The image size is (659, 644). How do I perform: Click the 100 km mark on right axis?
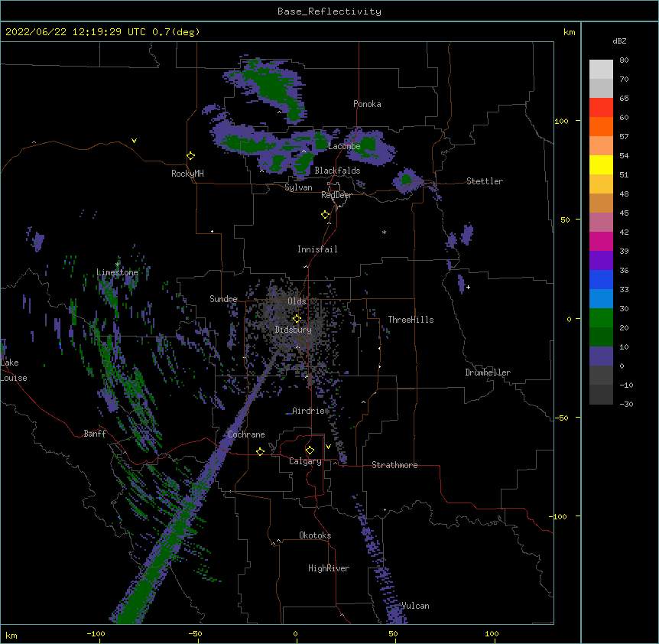[561, 121]
